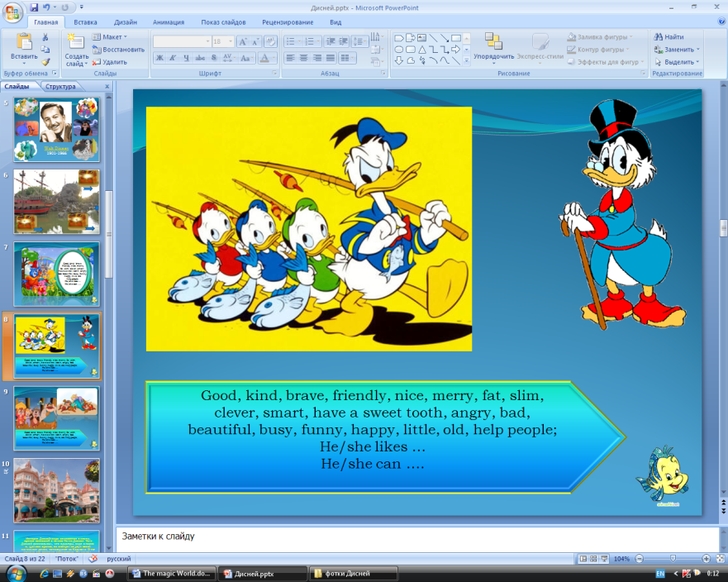Open PowerPoint help with the question mark icon
The width and height of the screenshot is (728, 582).
[722, 21]
